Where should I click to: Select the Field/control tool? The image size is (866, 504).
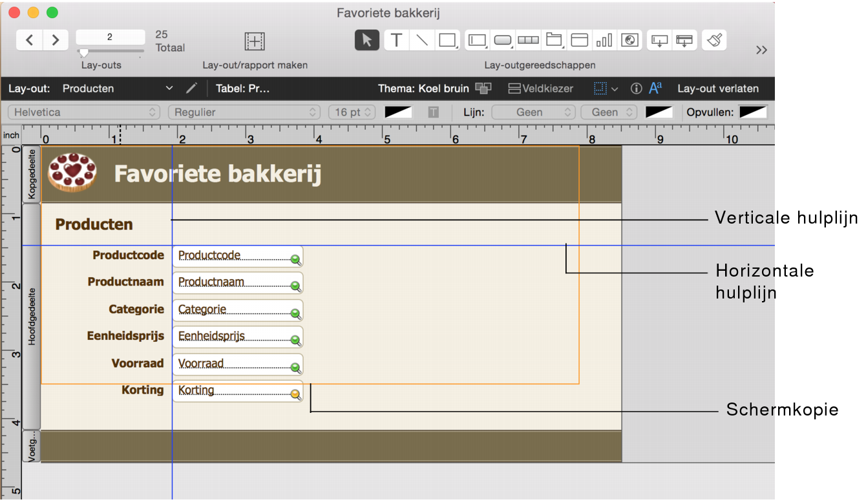tap(477, 40)
